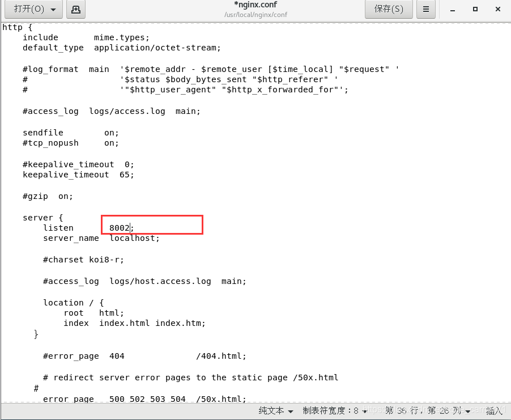Click the "location / {" line
This screenshot has height=420, width=511.
tap(73, 303)
